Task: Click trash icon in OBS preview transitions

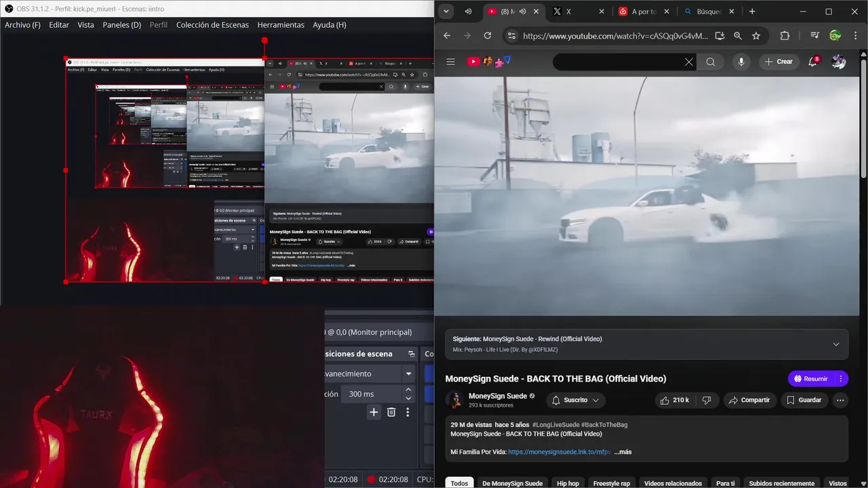Action: (x=391, y=412)
